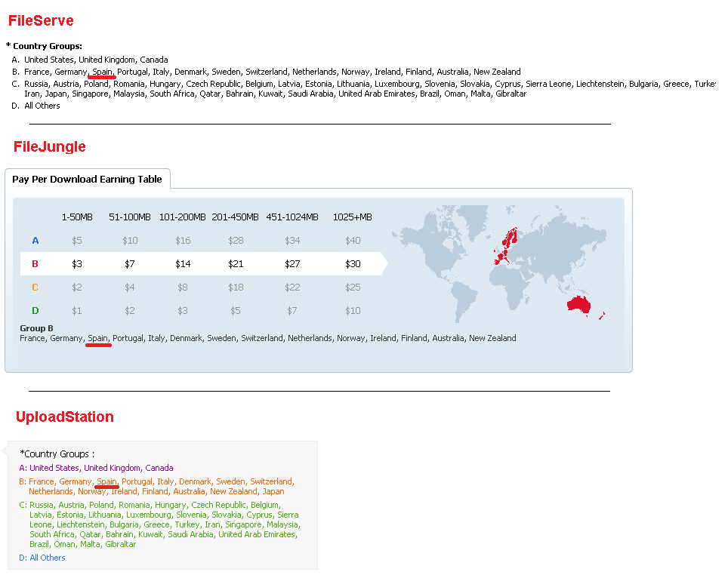Click the UploadStation heading
The height and width of the screenshot is (578, 728).
tap(64, 417)
